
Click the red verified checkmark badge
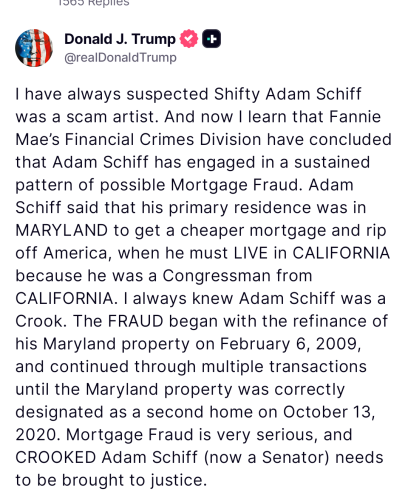tap(189, 39)
